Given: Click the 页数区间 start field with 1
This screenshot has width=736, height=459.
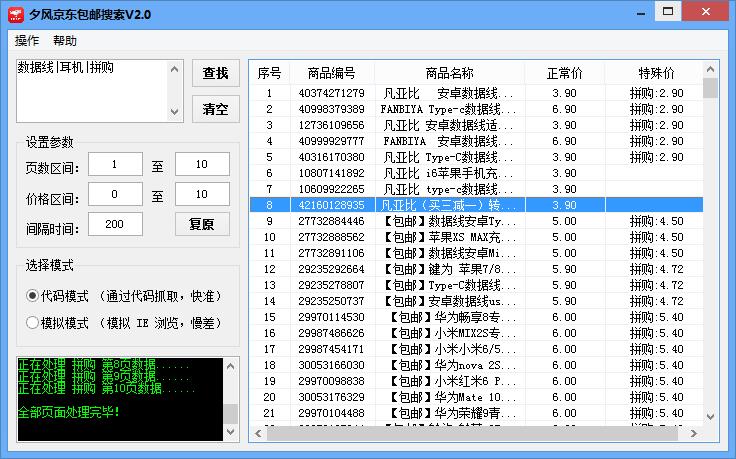Looking at the screenshot, I should (115, 164).
